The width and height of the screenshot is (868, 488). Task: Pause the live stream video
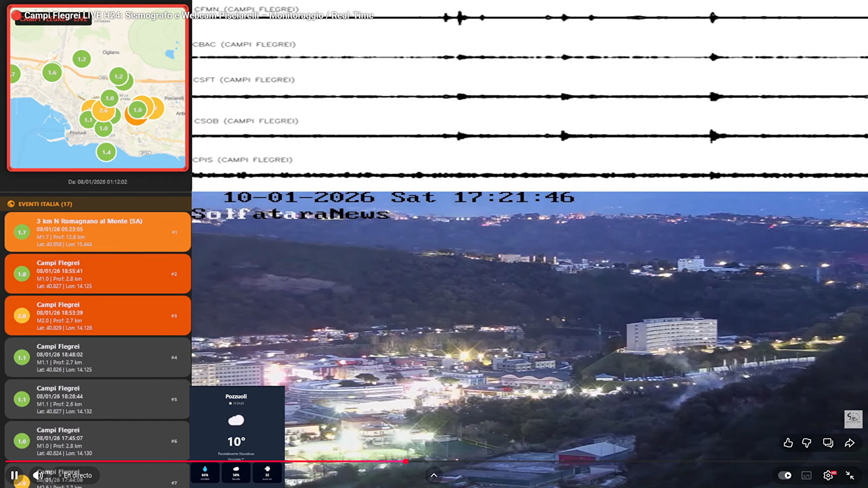pos(14,475)
